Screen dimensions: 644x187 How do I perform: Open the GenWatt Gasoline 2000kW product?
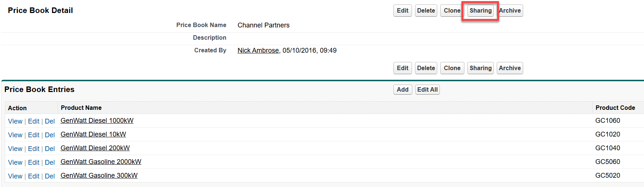tap(101, 162)
